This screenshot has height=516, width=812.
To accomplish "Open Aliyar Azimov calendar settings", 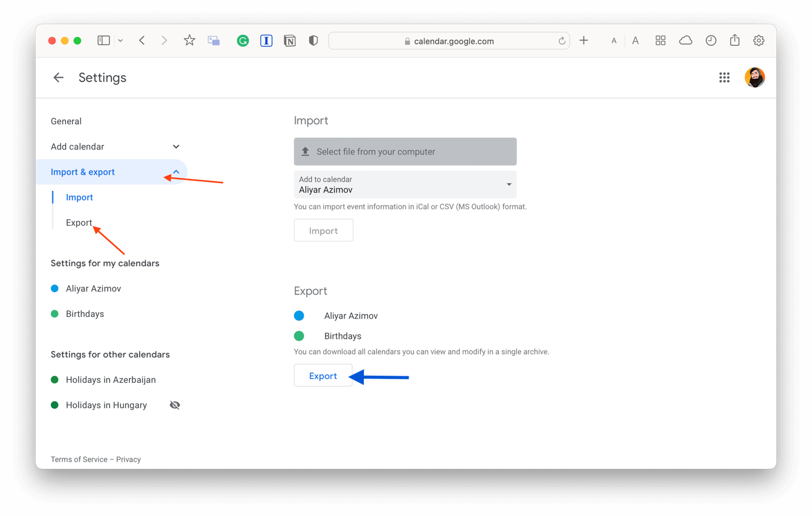I will (93, 289).
